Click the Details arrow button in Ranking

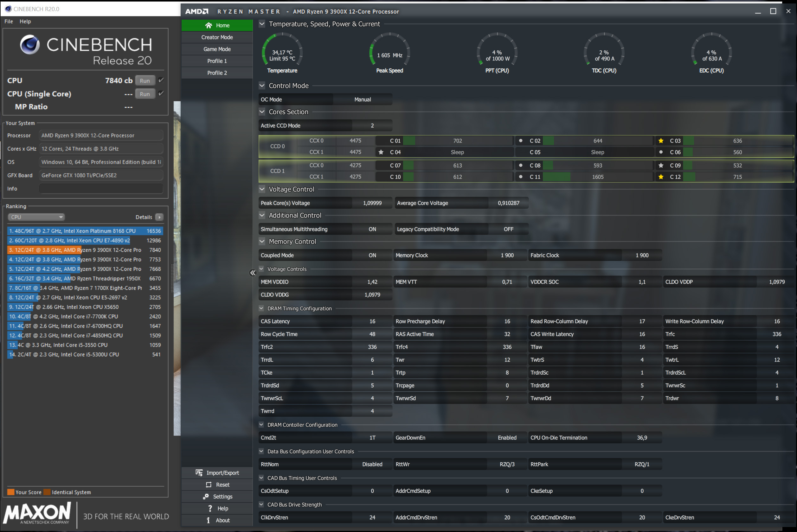tap(159, 217)
